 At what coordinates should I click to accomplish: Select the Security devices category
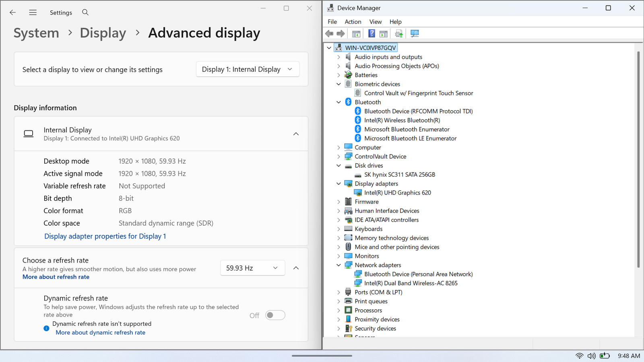click(375, 329)
